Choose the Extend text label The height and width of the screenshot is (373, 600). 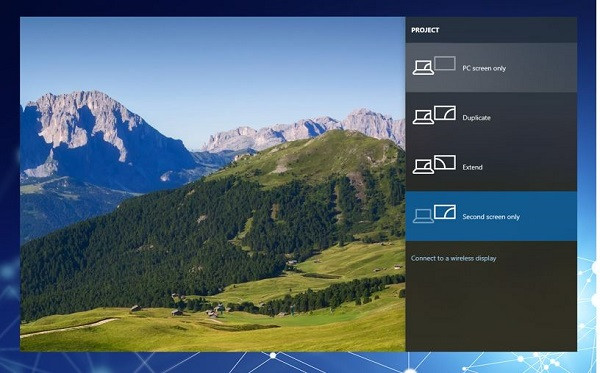[x=472, y=167]
